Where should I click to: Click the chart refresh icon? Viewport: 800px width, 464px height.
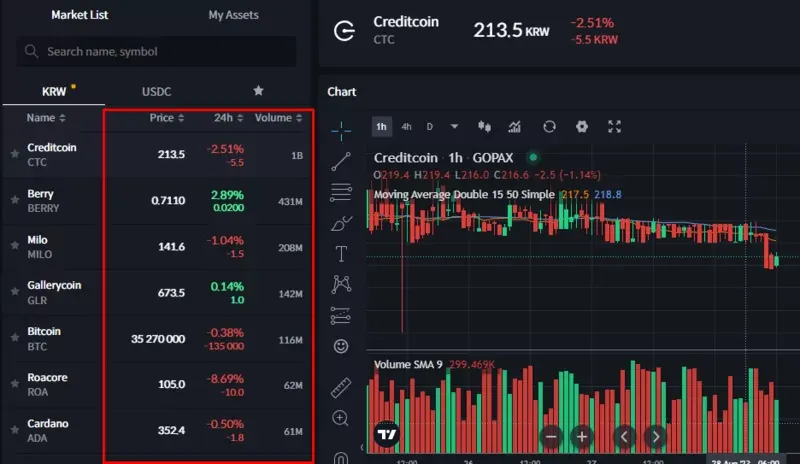[549, 127]
